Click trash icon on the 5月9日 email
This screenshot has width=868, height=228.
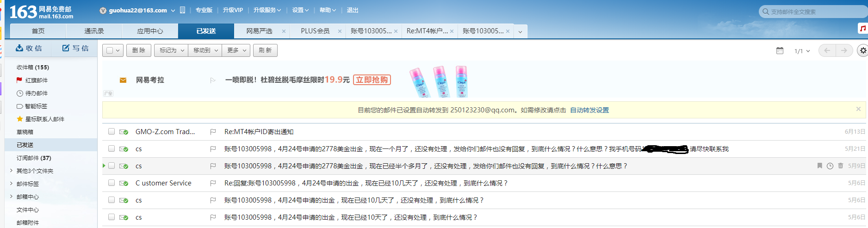[840, 166]
